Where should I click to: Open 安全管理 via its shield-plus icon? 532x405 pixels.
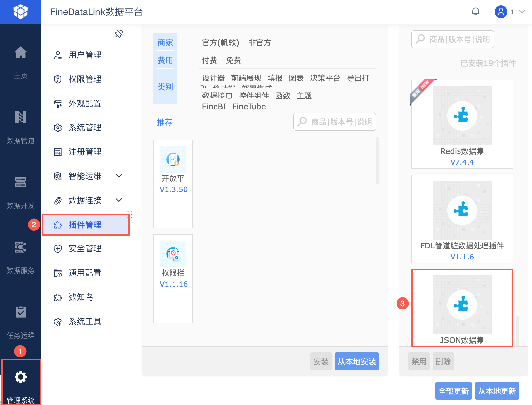pos(58,249)
